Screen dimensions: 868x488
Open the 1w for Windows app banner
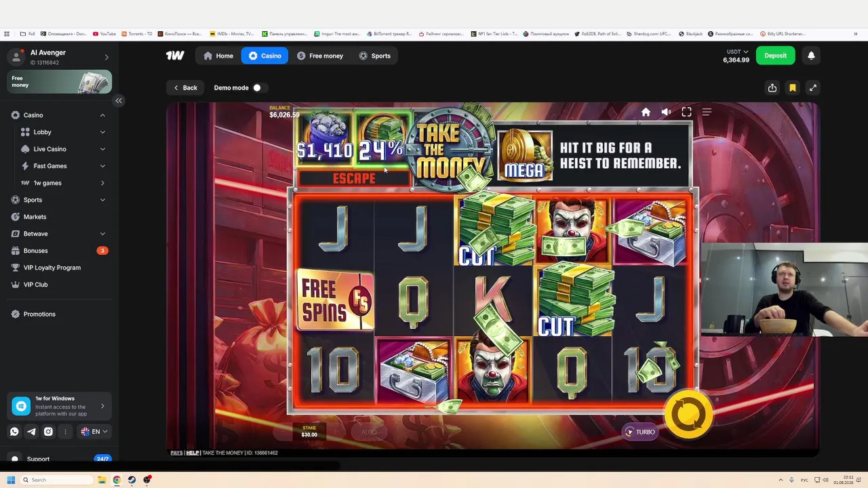pyautogui.click(x=60, y=406)
